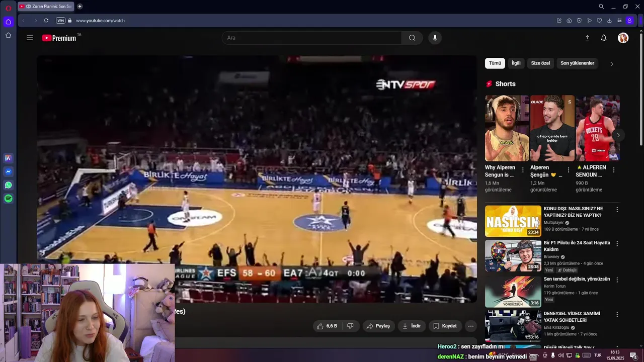Image resolution: width=644 pixels, height=362 pixels.
Task: Dislike the video
Action: click(x=350, y=326)
